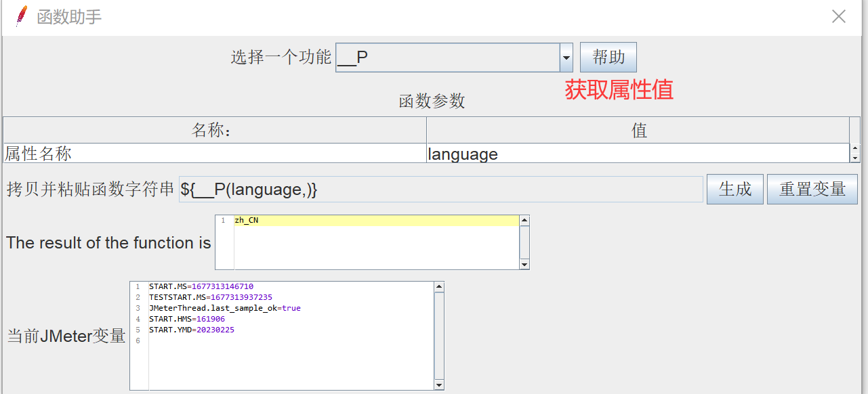Click the 重置变量 reset variables button
Screen dimensions: 868x394
tap(812, 189)
